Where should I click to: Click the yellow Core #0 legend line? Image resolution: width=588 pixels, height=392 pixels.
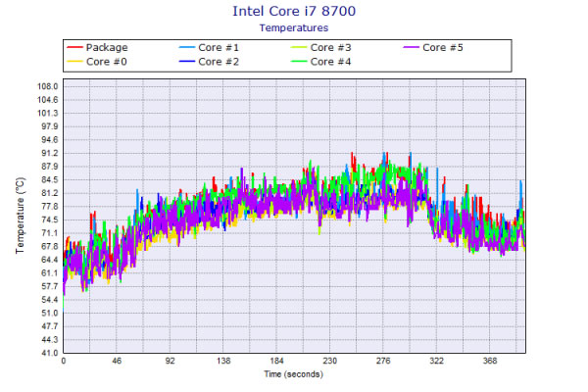click(74, 62)
